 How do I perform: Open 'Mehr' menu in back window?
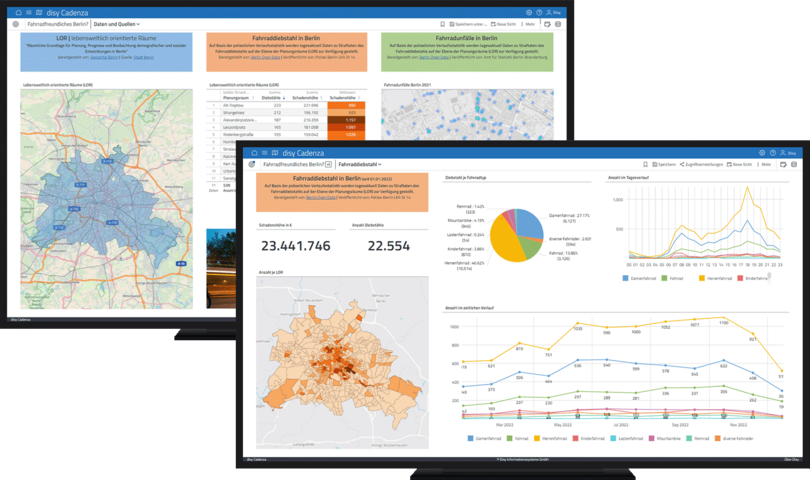(528, 24)
